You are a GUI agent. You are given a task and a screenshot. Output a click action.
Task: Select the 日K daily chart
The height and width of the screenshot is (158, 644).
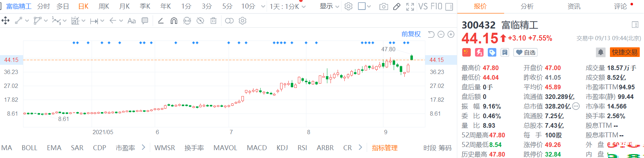click(83, 6)
